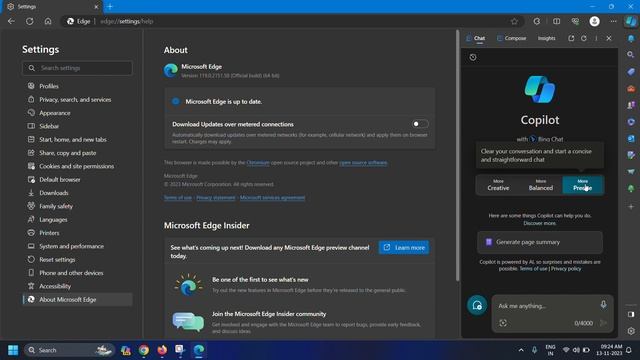Open a new tab with plus button
640x360 pixels.
point(110,7)
